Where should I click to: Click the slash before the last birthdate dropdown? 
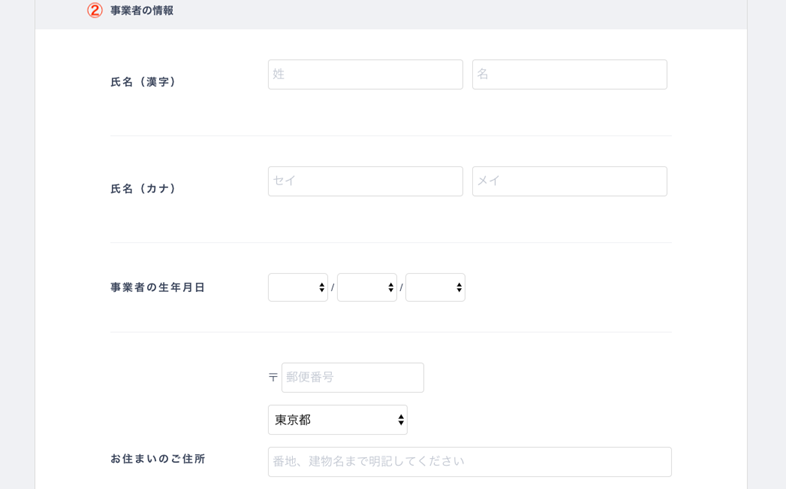401,288
